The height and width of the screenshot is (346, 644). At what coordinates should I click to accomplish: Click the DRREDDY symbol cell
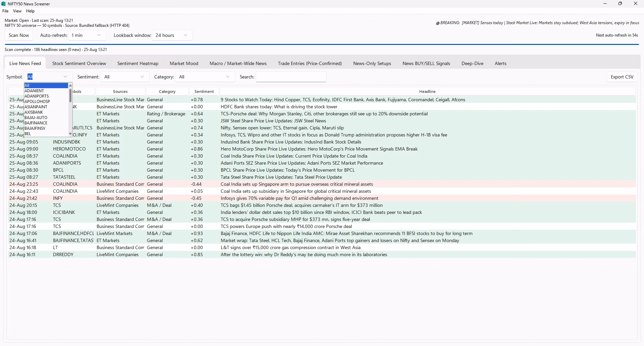[63, 254]
